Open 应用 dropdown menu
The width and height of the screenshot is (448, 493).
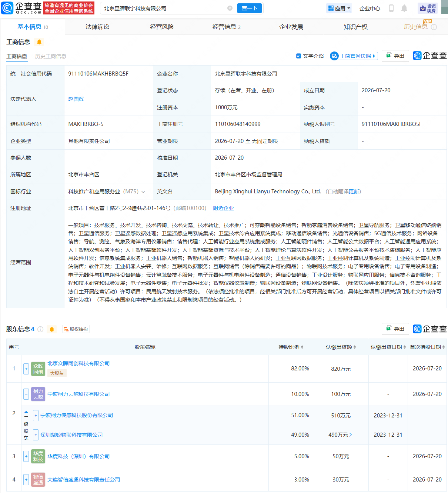click(339, 8)
